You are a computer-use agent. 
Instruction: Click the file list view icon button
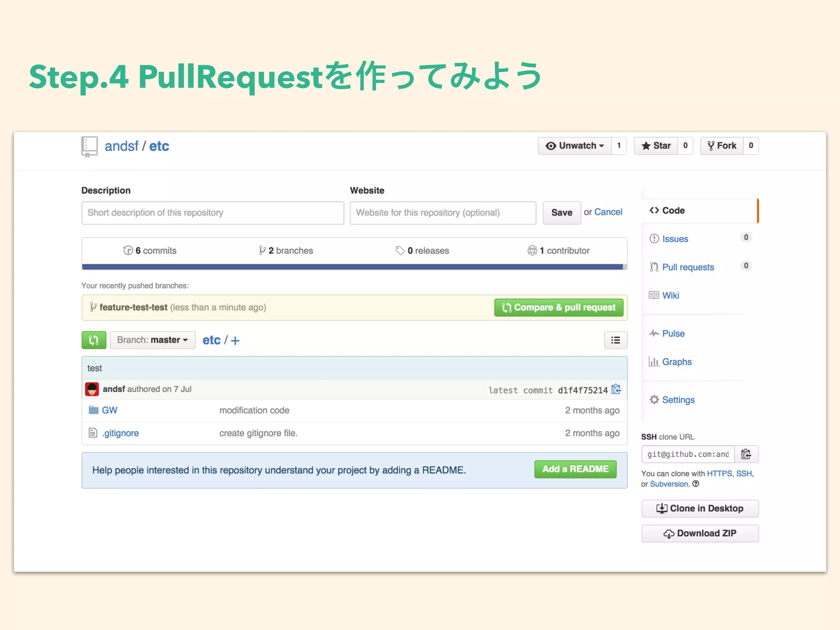pos(616,340)
